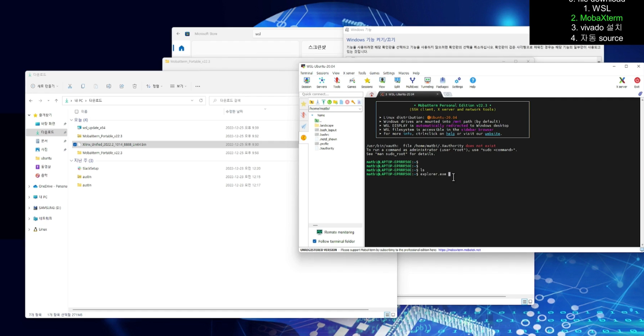Image resolution: width=644 pixels, height=336 pixels.
Task: Open the Session icon in MobaXterm toolbar
Action: 307,82
